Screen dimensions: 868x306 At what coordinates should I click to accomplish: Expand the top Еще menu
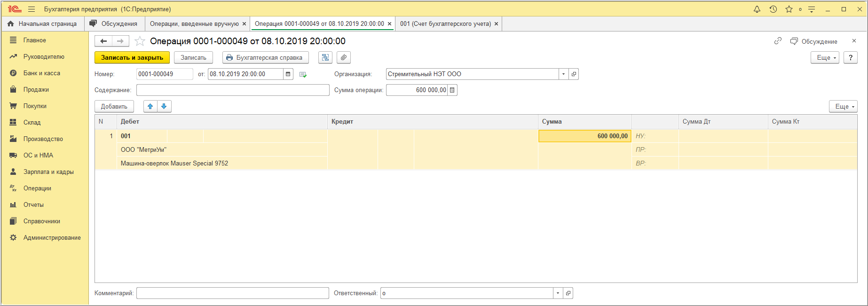[x=825, y=57]
